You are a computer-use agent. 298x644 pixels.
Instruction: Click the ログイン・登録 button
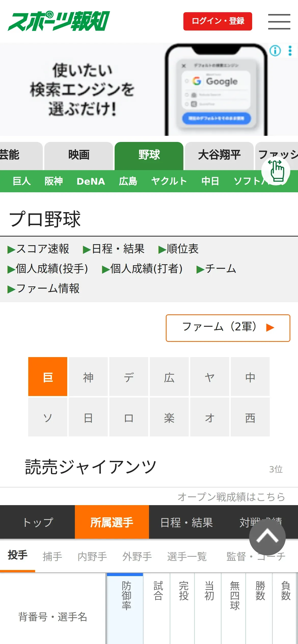[x=218, y=21]
